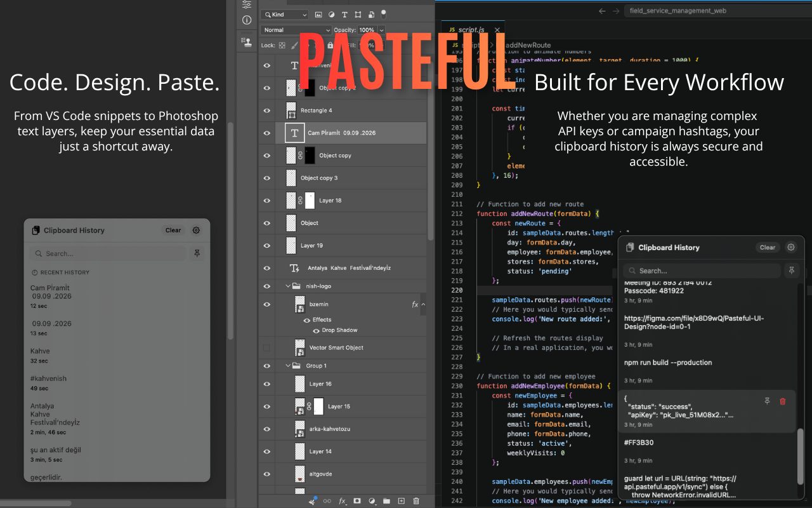The height and width of the screenshot is (508, 812).
Task: Click the layer mask thumbnail on Layer 15
Action: [318, 406]
